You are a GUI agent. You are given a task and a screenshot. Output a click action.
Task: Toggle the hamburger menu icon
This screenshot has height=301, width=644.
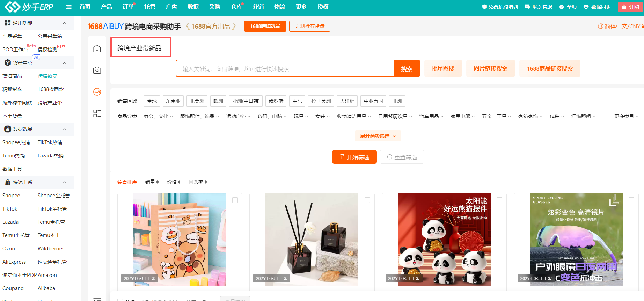point(69,7)
